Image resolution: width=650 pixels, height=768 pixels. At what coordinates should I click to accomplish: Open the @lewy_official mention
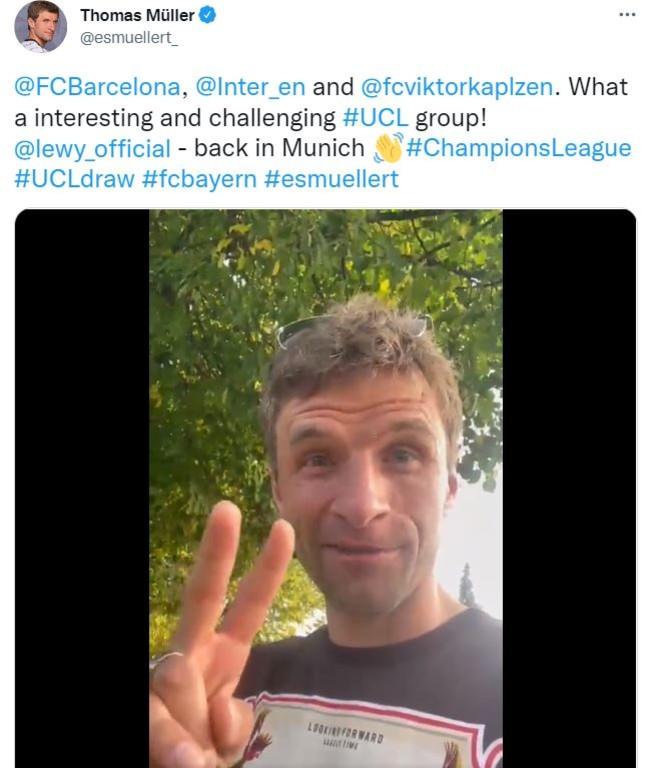point(93,149)
